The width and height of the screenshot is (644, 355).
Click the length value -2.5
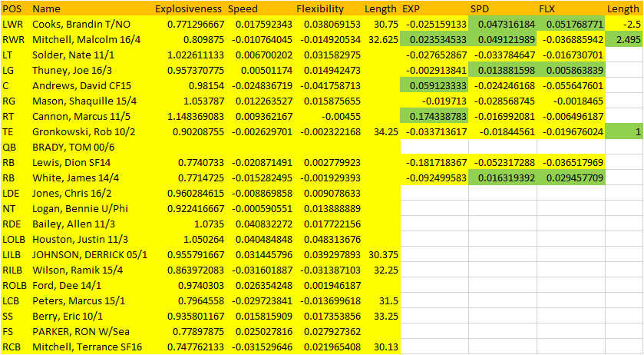click(632, 25)
